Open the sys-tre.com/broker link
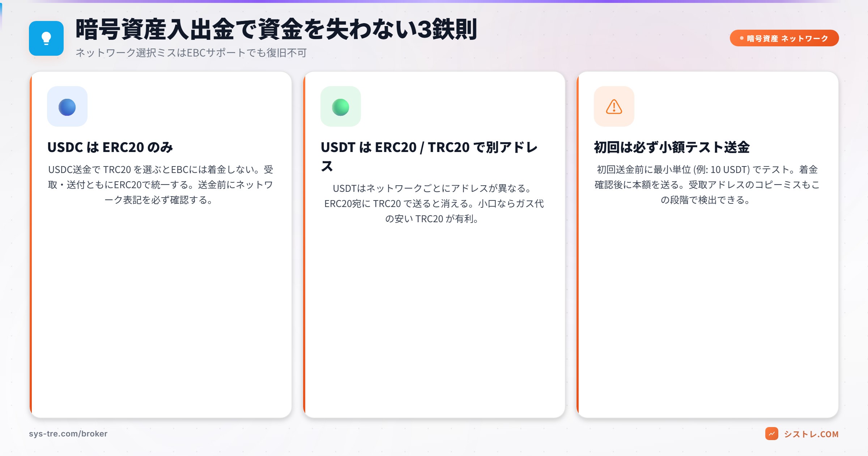 click(x=68, y=434)
